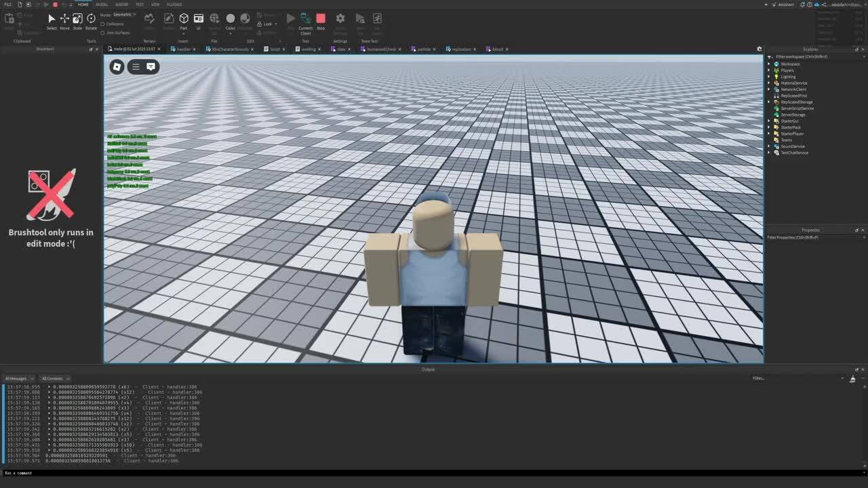Expand the StarterPlayer tree node

pos(769,134)
